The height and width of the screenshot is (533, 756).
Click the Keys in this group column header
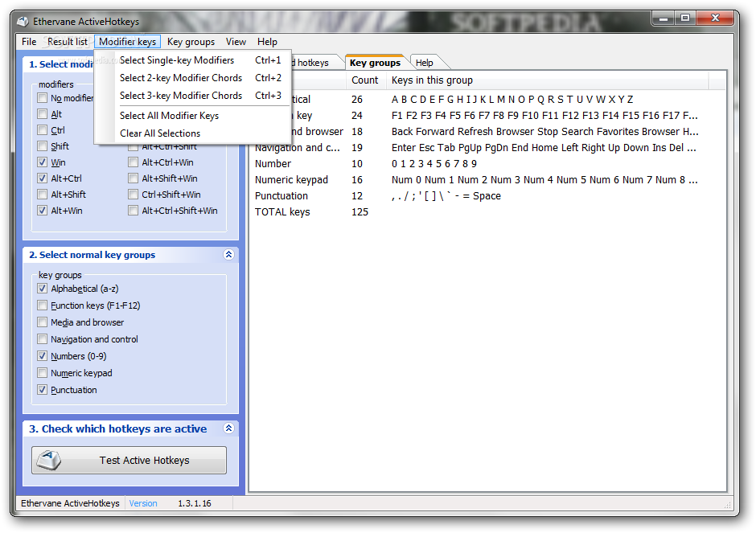point(547,80)
